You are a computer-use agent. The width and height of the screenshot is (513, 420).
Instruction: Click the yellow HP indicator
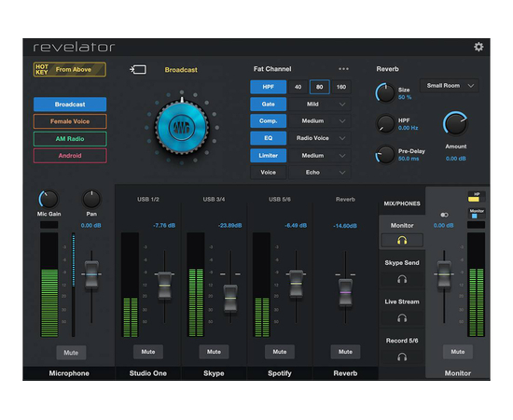(477, 197)
